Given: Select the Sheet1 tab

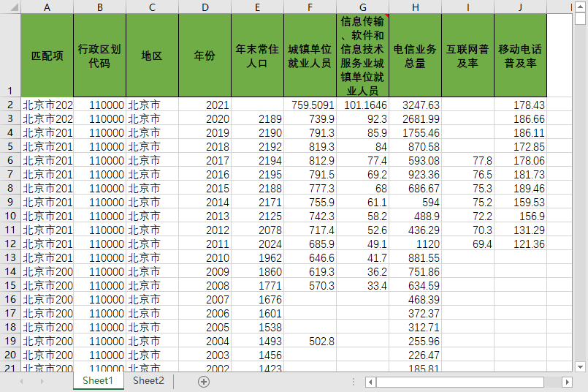Looking at the screenshot, I should click(x=98, y=381).
